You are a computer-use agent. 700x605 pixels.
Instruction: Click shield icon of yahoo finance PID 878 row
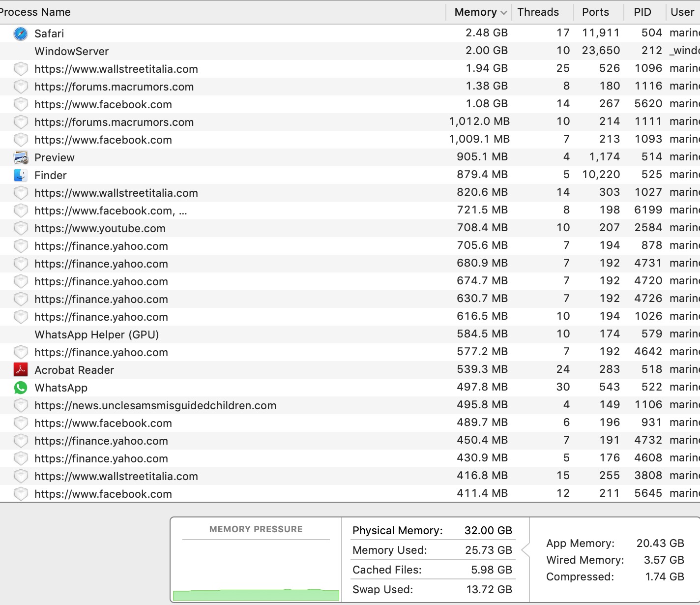click(21, 246)
